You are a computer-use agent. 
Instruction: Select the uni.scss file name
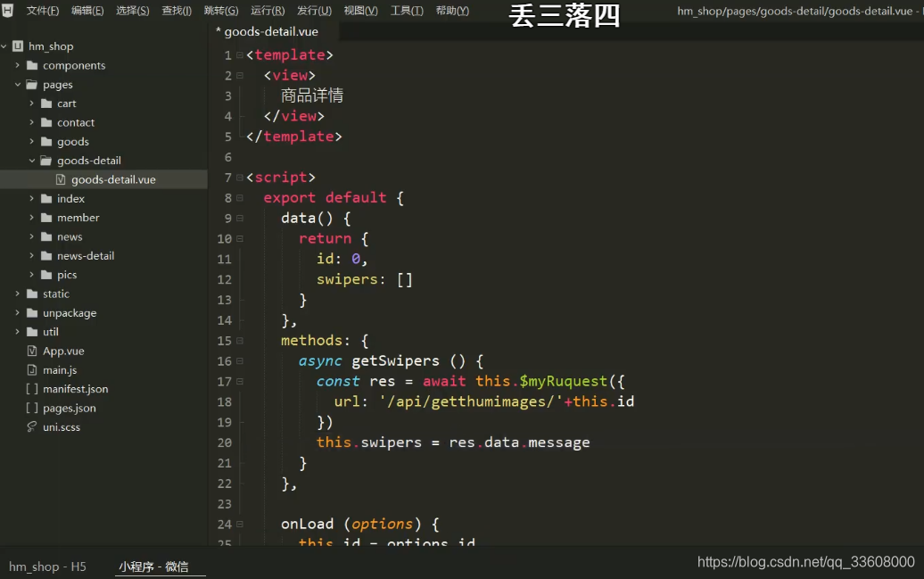coord(62,426)
